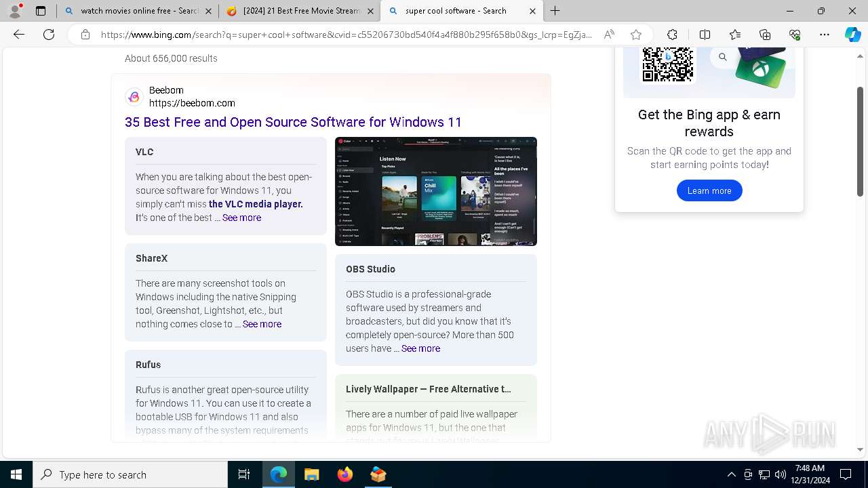Open the notification center icon
Viewport: 868px width, 488px height.
[846, 474]
